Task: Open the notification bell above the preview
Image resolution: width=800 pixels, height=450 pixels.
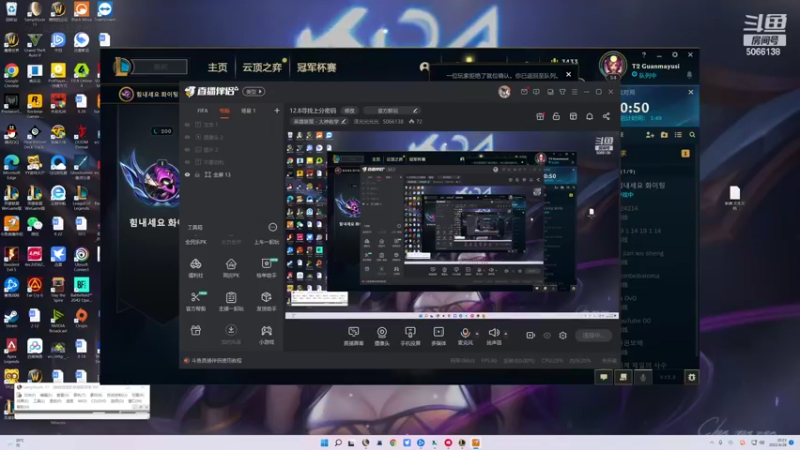Action: coord(589,116)
